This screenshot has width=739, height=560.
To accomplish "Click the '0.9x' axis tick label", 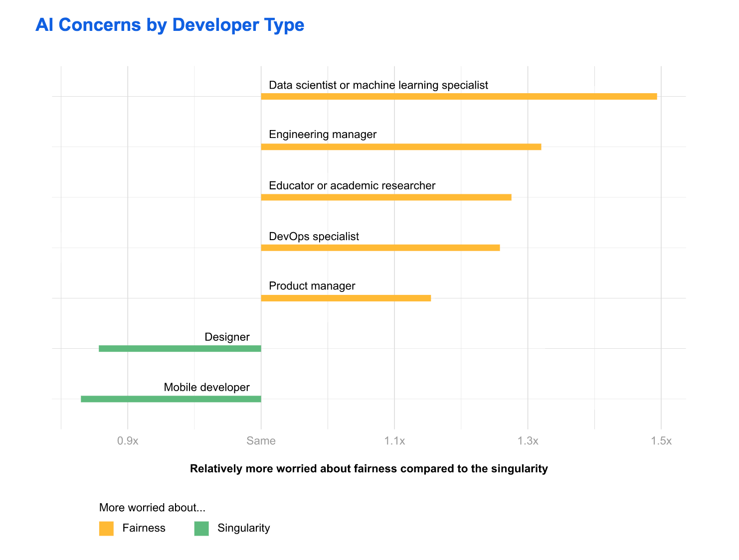I will (128, 441).
